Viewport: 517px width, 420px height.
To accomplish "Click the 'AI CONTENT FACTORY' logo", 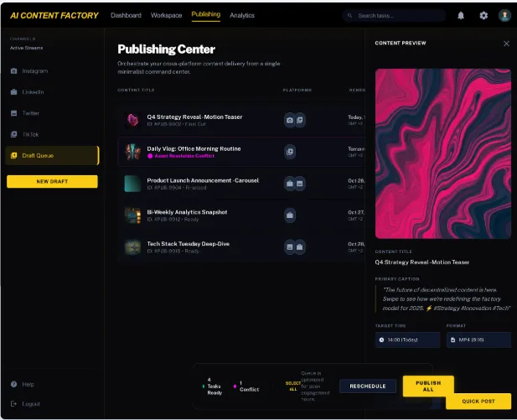I will click(54, 15).
